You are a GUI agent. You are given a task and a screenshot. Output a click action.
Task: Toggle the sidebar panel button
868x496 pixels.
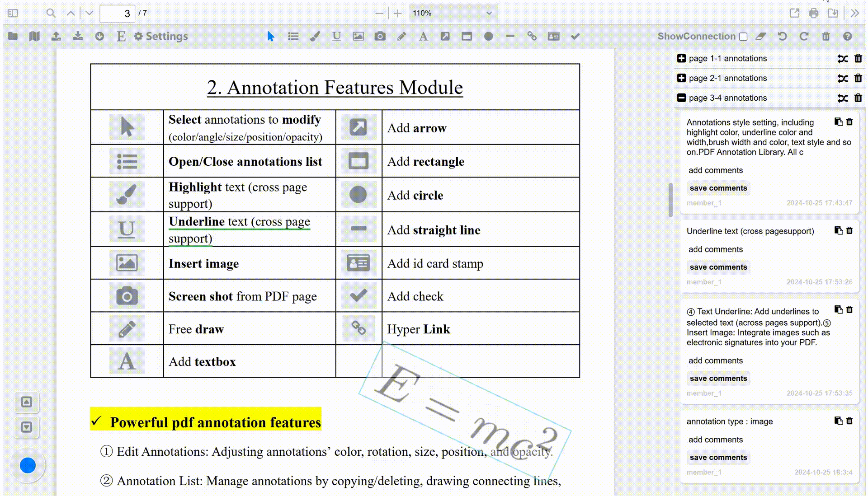pyautogui.click(x=13, y=13)
